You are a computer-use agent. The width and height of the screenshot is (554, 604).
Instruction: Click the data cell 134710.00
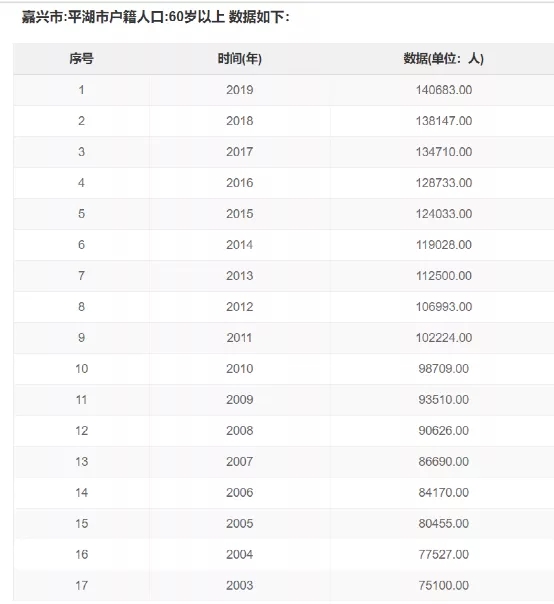(443, 152)
